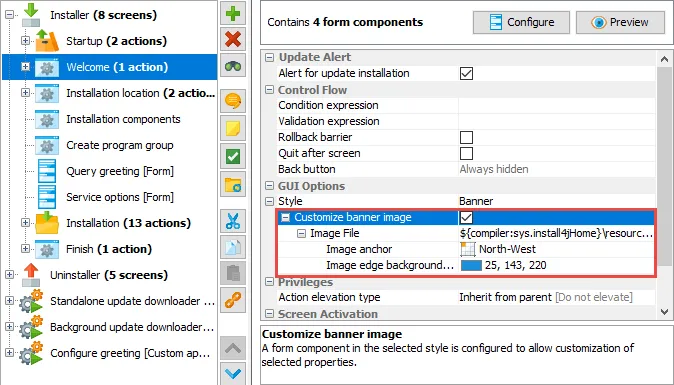Viewport: 674px width, 385px height.
Task: Click the Preview button
Action: 620,22
